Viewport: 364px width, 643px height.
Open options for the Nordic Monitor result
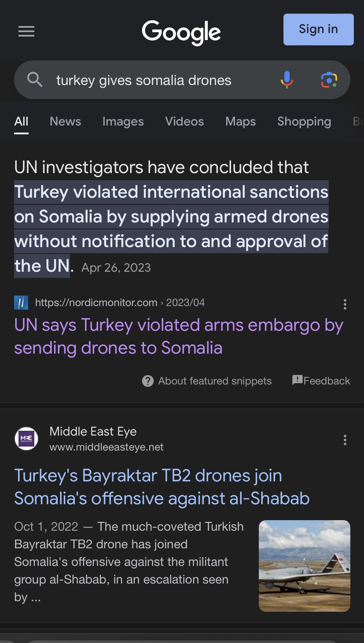coord(345,304)
